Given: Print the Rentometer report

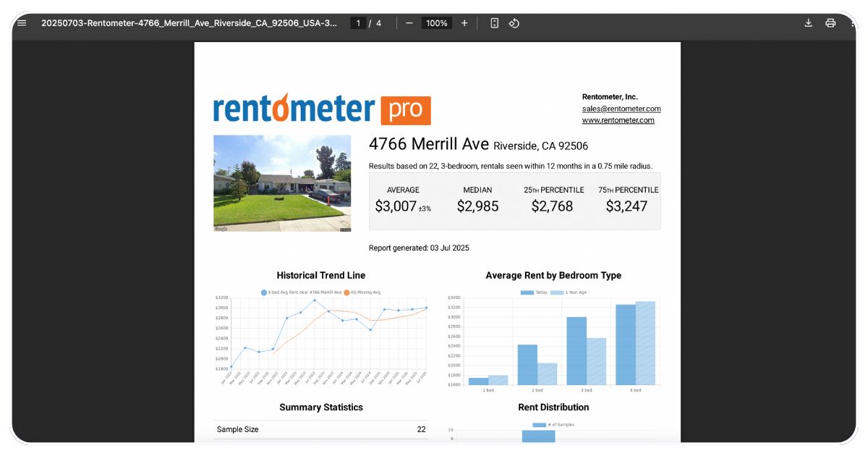Looking at the screenshot, I should (830, 23).
